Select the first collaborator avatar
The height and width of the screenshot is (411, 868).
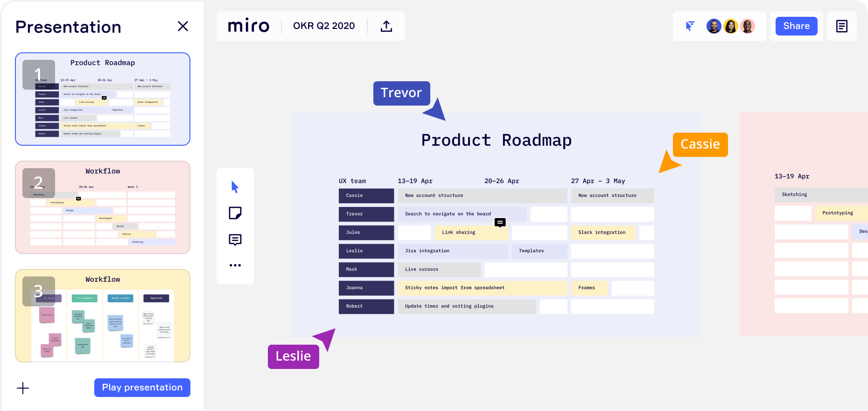(x=714, y=26)
